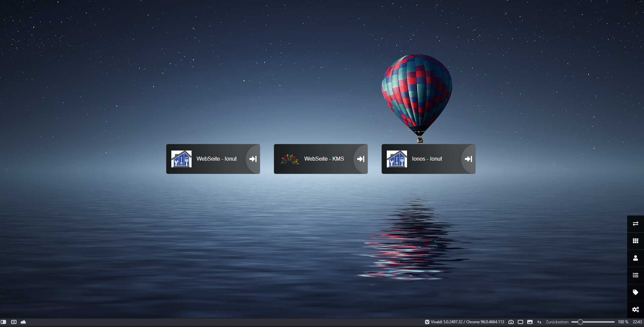Screen dimensions: 644x327
Task: Open tab tiling rectangle icon
Action: tap(520, 322)
